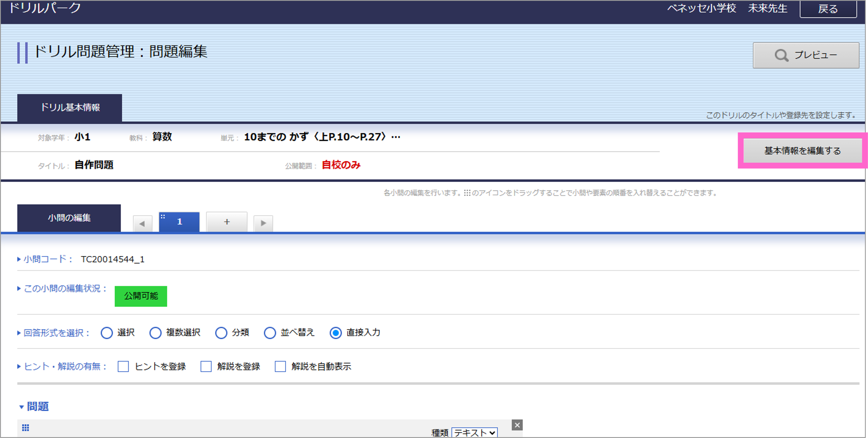Click the right arrow to next question tab
The height and width of the screenshot is (438, 868).
(x=263, y=223)
